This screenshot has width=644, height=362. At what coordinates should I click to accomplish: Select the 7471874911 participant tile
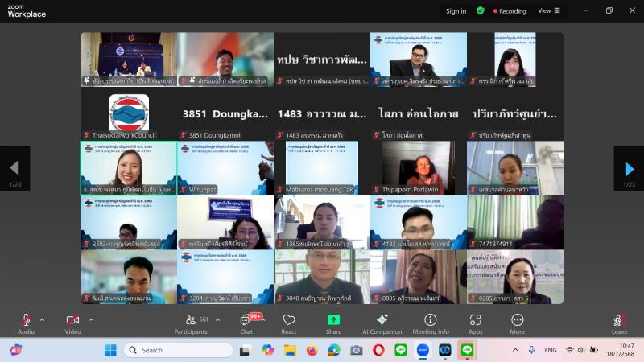click(x=515, y=223)
